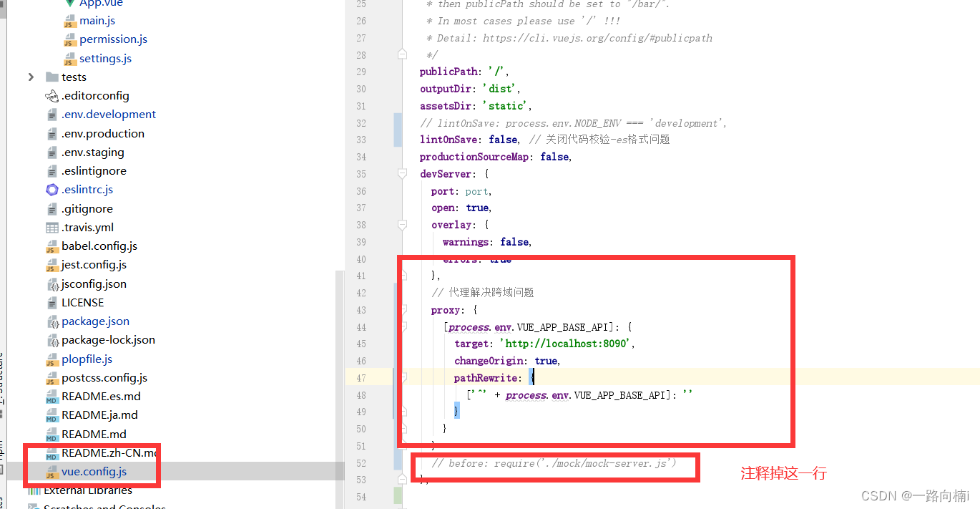Click line number 52 in the gutter
The height and width of the screenshot is (509, 980).
(x=360, y=463)
